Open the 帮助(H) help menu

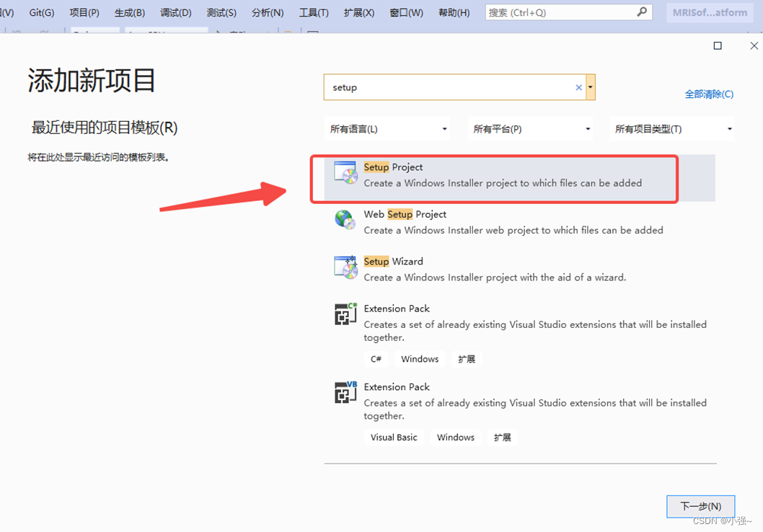[454, 13]
